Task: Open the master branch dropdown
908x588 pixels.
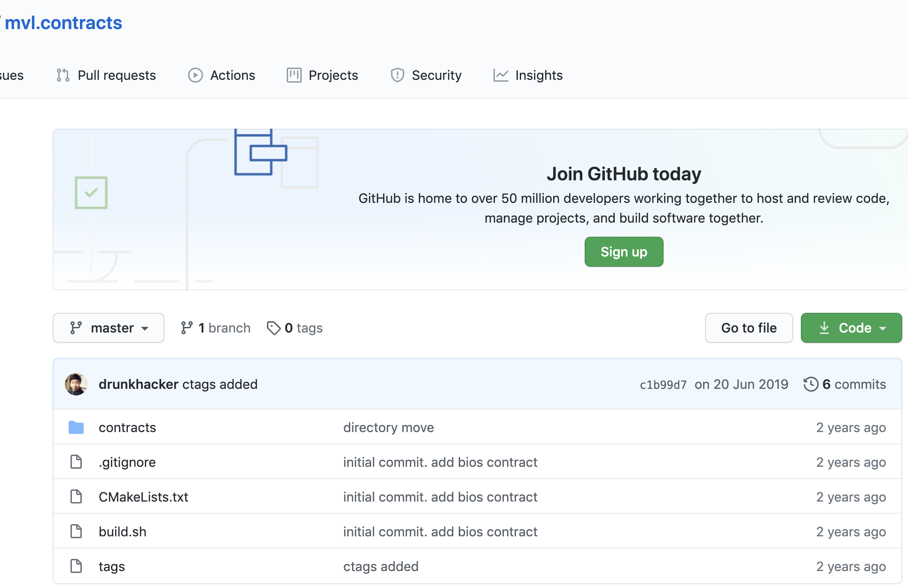Action: (109, 328)
